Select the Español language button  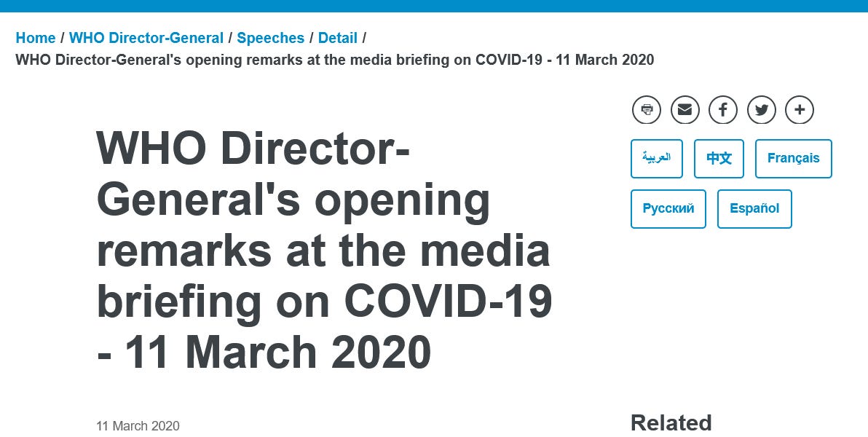click(x=754, y=208)
